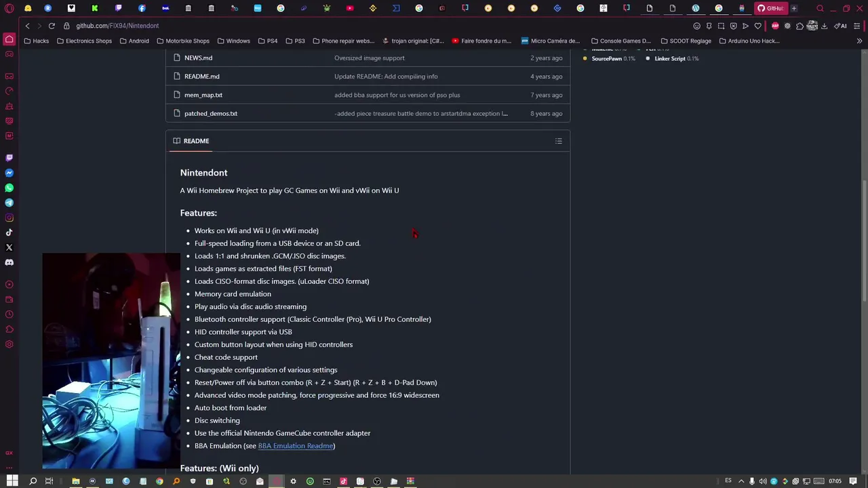Open commit 'Oversized image support'
This screenshot has height=488, width=868.
[370, 58]
